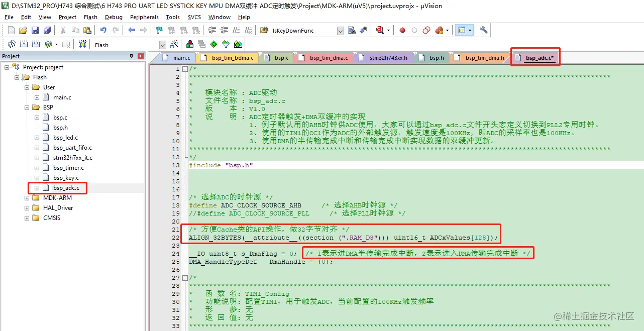Screen dimensions: 644x331
Task: Click the Open file folder icon
Action: (x=23, y=30)
